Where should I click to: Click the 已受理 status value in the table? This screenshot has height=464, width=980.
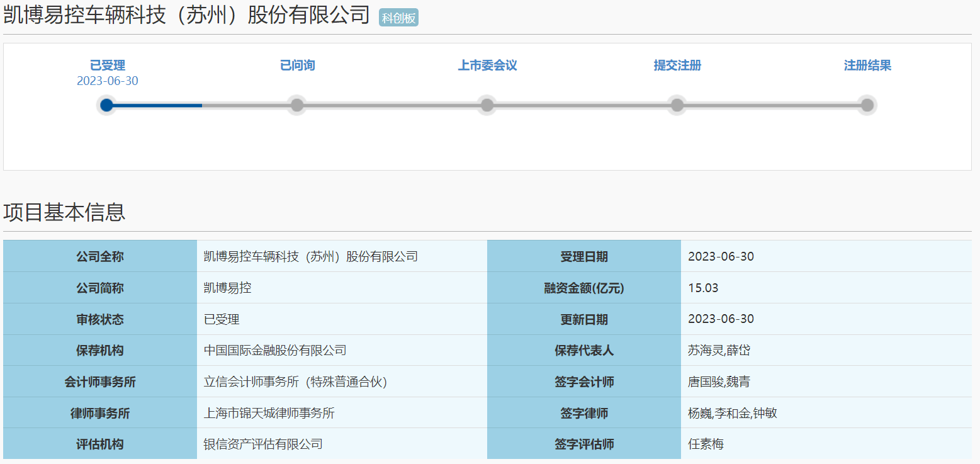pyautogui.click(x=222, y=319)
